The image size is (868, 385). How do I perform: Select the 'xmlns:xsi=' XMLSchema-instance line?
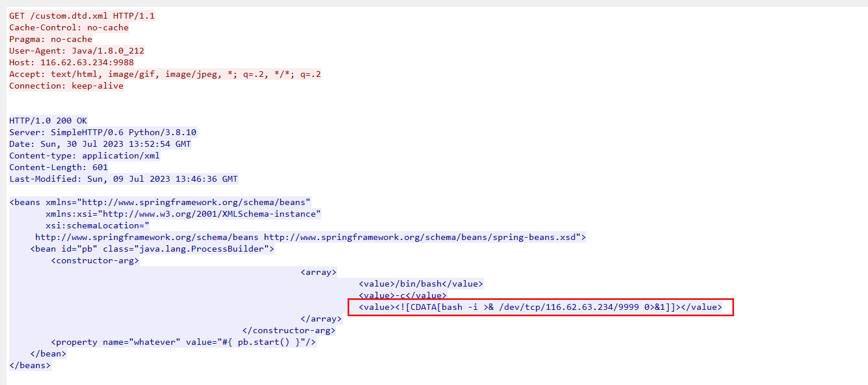tap(183, 214)
